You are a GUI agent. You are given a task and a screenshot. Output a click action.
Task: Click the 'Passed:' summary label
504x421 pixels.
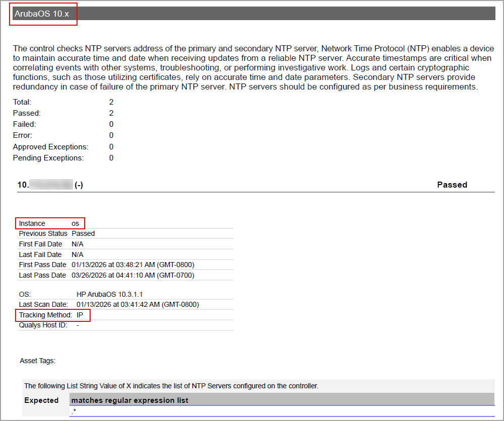(x=27, y=113)
